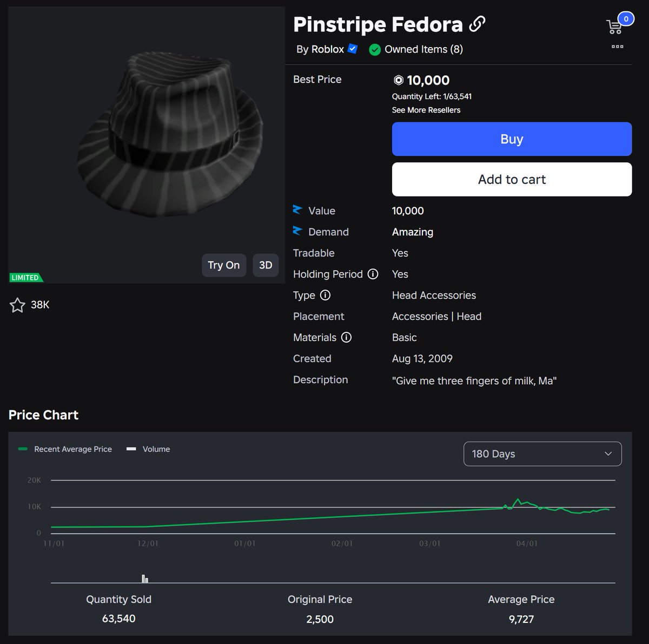Click Add to cart
Image resolution: width=649 pixels, height=644 pixels.
point(512,179)
